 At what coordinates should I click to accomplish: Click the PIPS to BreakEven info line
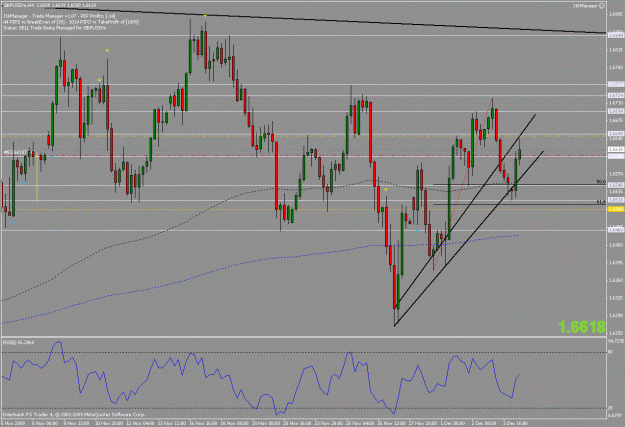click(71, 22)
